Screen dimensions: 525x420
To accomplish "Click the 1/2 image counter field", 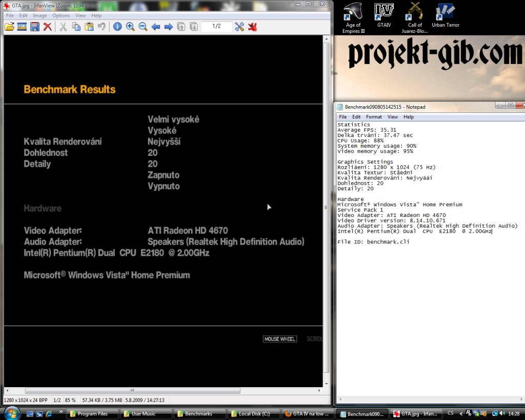I will pyautogui.click(x=216, y=27).
